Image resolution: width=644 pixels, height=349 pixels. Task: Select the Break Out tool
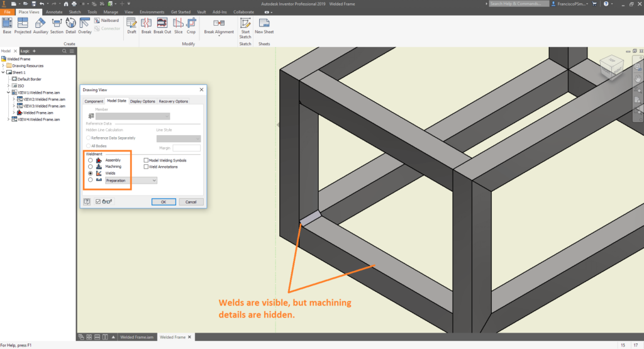[x=162, y=25]
